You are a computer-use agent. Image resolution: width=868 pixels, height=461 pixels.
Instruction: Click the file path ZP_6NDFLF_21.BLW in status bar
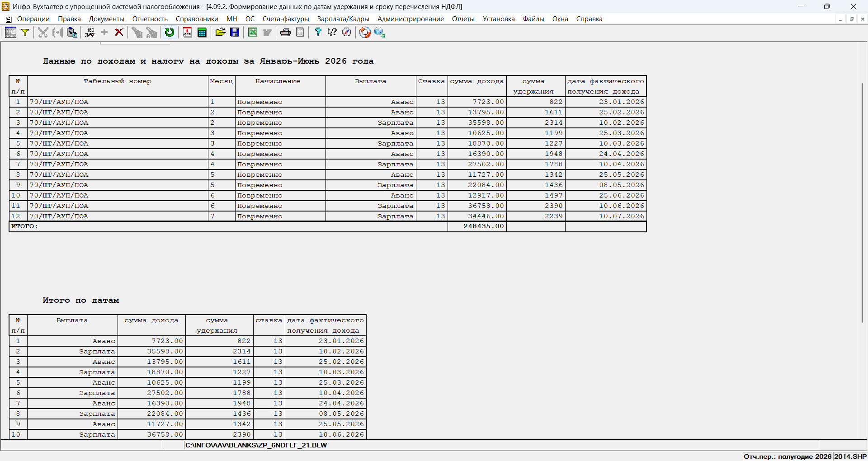pyautogui.click(x=256, y=445)
